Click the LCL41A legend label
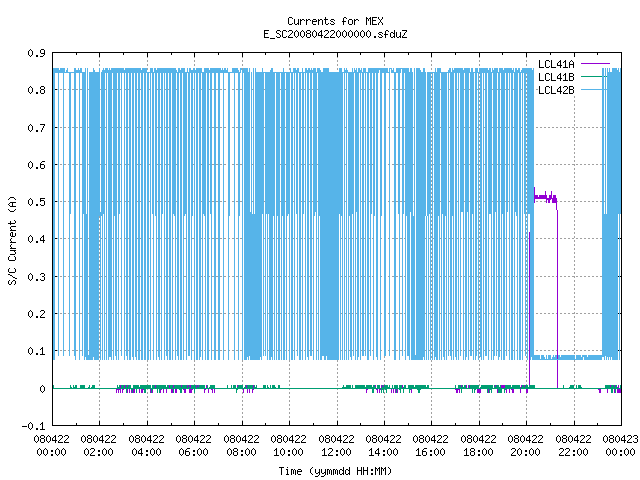 [556, 64]
